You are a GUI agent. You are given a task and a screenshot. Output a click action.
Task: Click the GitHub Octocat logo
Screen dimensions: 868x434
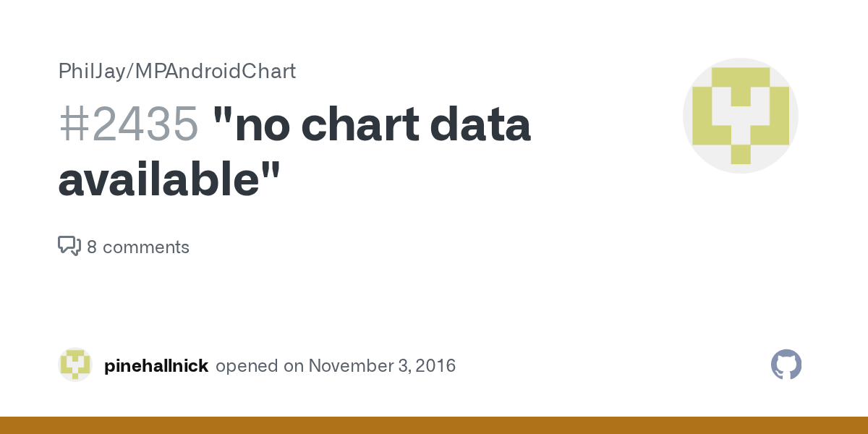[786, 365]
